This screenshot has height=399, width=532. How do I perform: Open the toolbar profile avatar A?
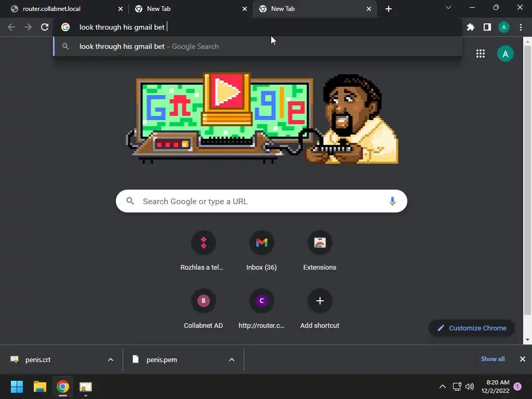tap(503, 27)
